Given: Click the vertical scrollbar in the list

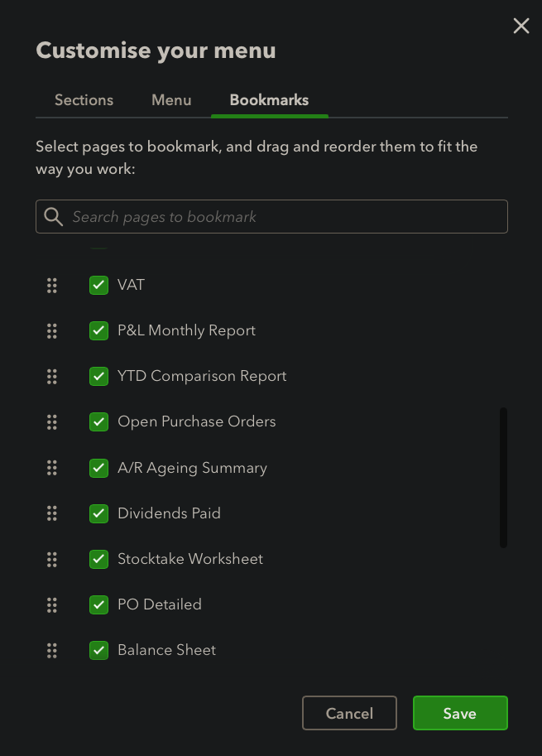Looking at the screenshot, I should tap(503, 477).
